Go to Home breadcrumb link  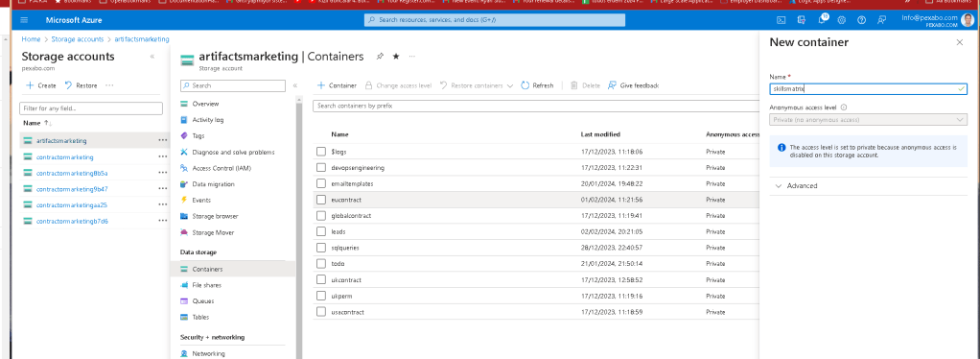pyautogui.click(x=31, y=38)
